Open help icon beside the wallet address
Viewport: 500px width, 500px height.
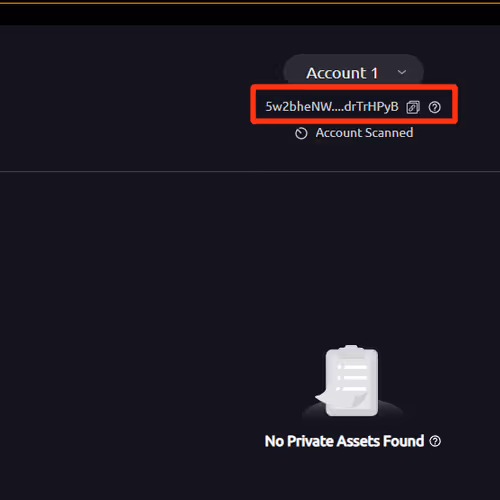435,107
